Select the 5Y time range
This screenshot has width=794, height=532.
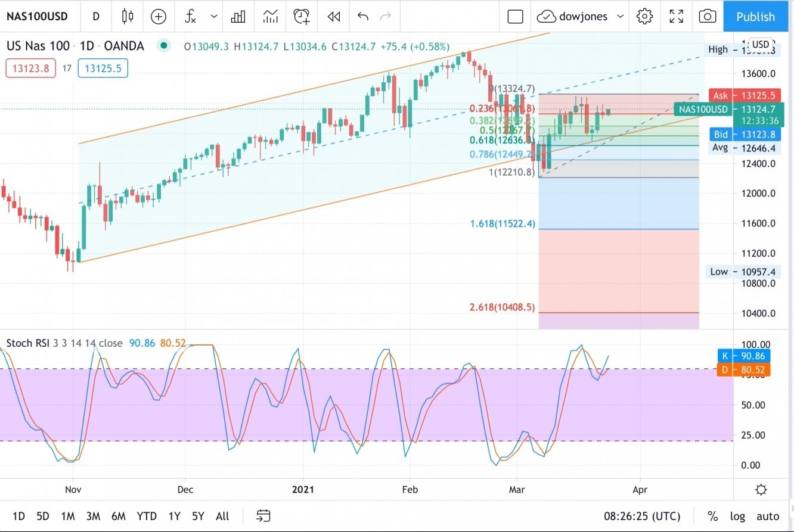[198, 516]
